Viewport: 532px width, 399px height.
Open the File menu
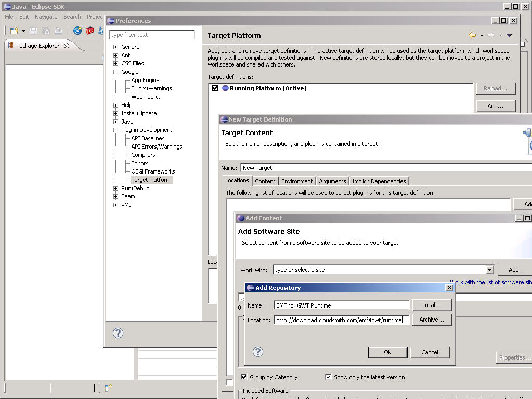tap(9, 17)
